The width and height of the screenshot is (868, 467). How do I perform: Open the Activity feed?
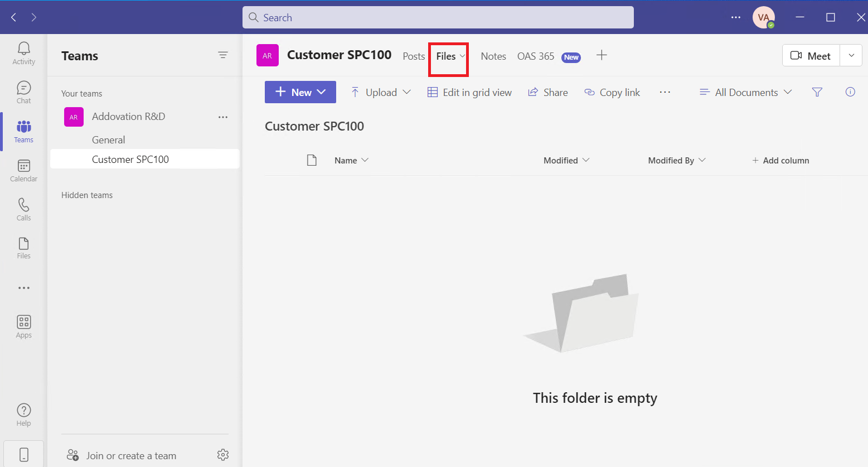tap(23, 53)
